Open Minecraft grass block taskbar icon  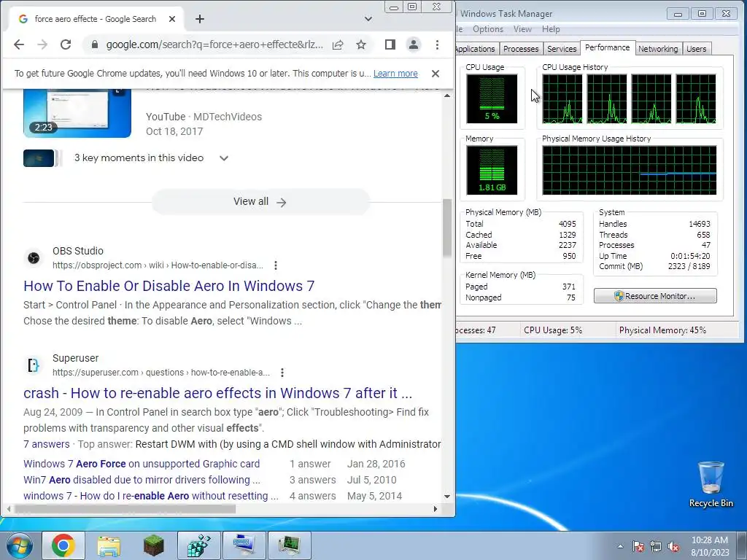tap(153, 545)
